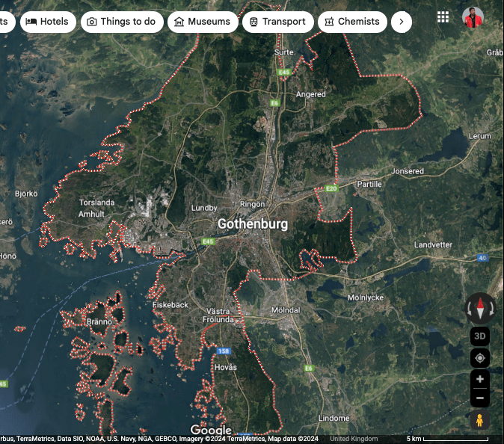
Task: Toggle the 3D map view
Action: 480,336
